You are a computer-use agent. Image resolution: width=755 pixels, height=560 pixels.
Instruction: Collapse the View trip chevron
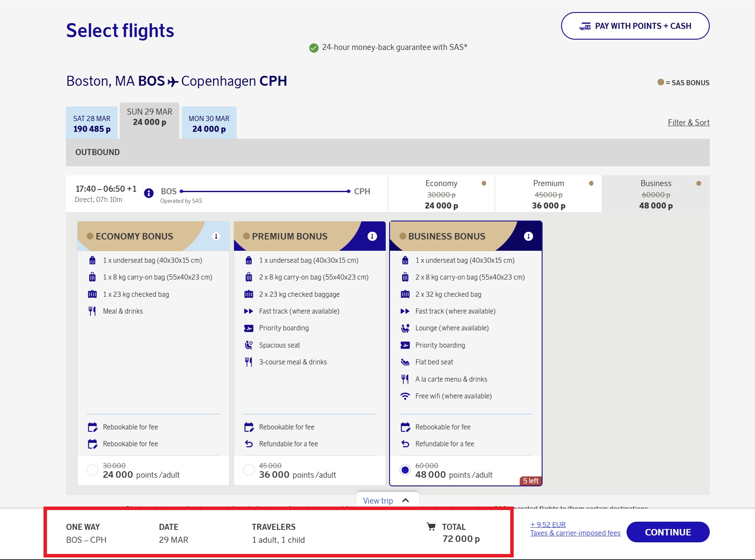(x=405, y=501)
